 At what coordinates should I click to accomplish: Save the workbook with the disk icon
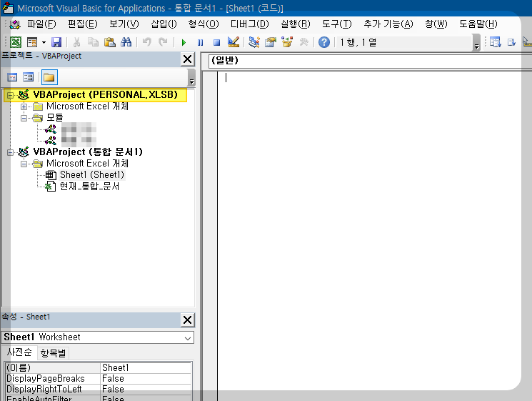(56, 42)
